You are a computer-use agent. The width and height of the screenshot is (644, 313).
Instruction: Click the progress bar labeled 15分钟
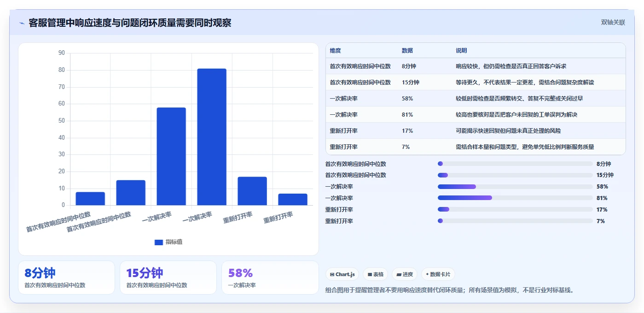[x=515, y=175]
